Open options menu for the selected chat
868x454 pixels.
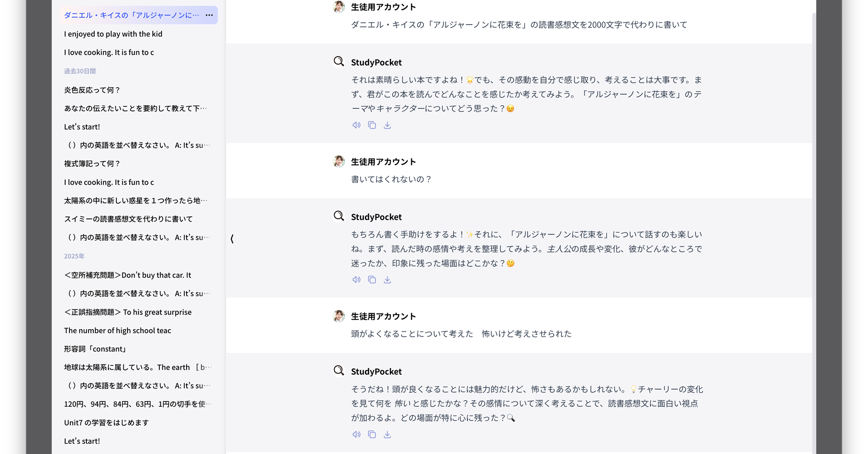[x=209, y=15]
